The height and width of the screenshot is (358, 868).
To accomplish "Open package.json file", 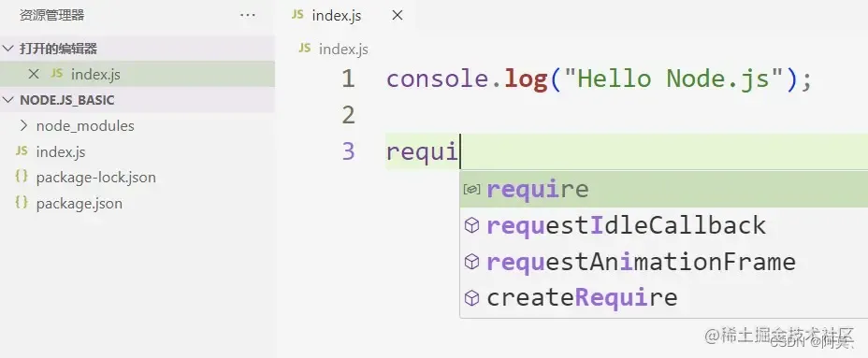I will pyautogui.click(x=80, y=204).
